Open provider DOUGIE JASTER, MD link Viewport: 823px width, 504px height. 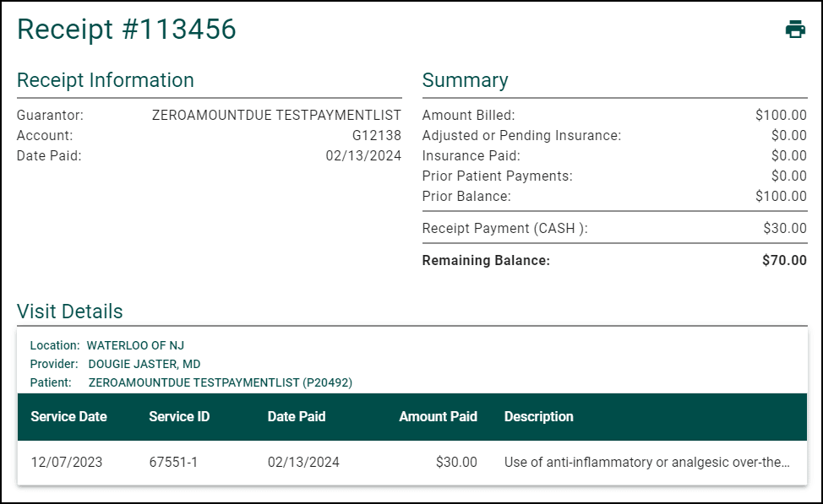(x=144, y=364)
